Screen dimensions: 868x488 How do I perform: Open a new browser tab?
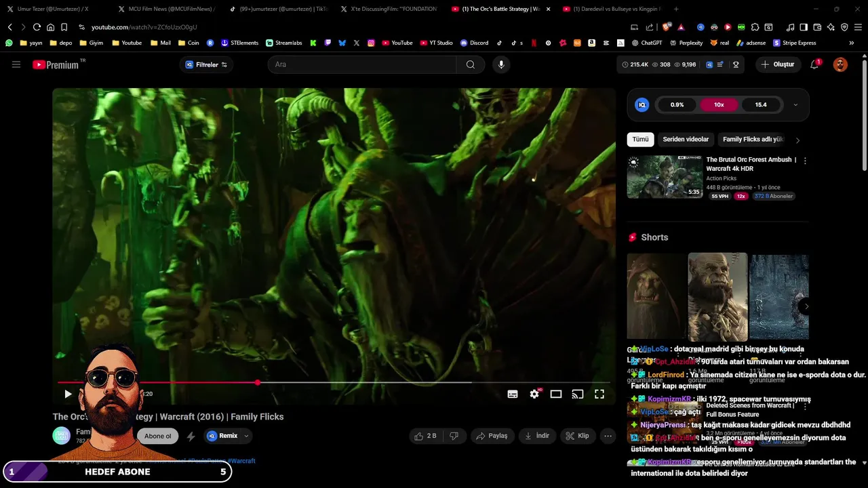(676, 9)
